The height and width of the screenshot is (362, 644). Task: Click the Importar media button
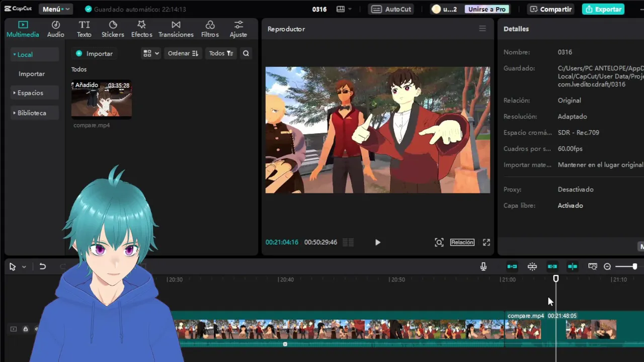94,53
